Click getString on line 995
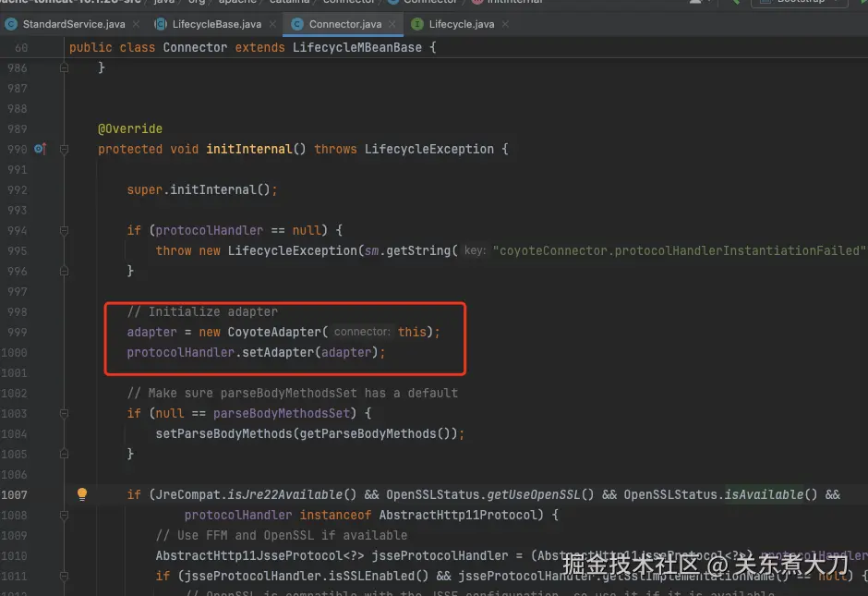The width and height of the screenshot is (868, 596). [x=418, y=250]
